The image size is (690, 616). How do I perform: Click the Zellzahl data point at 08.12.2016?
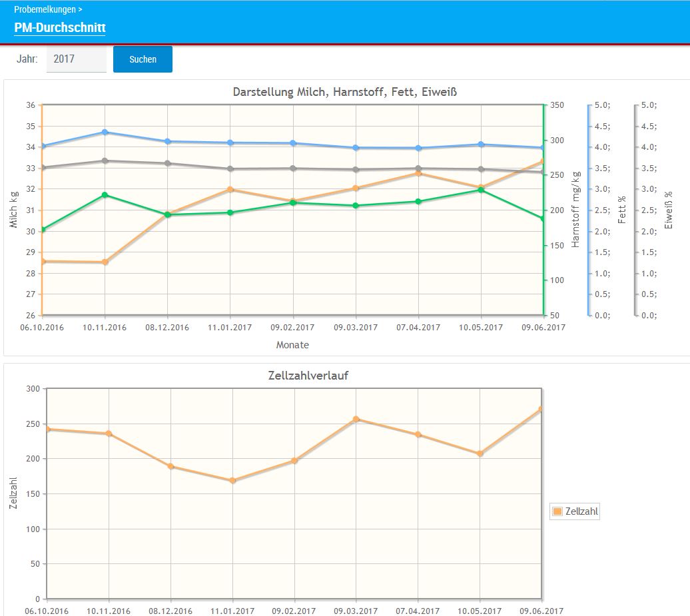point(171,466)
